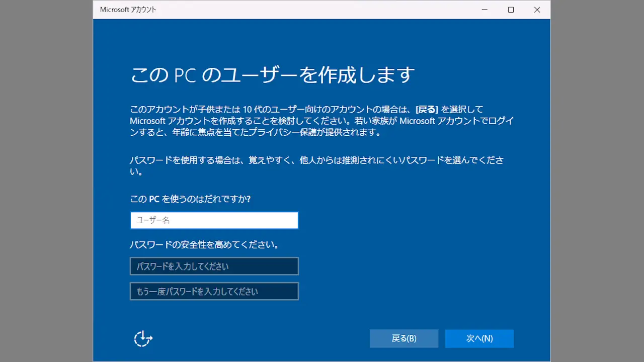Maximize the Microsoft アカウント window
Screen dimensions: 644x362
coord(511,10)
